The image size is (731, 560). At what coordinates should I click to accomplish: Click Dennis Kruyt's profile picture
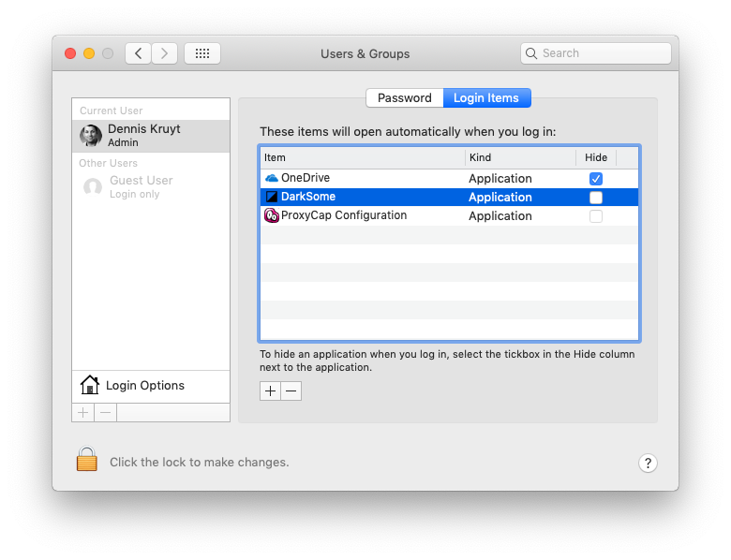pos(91,136)
